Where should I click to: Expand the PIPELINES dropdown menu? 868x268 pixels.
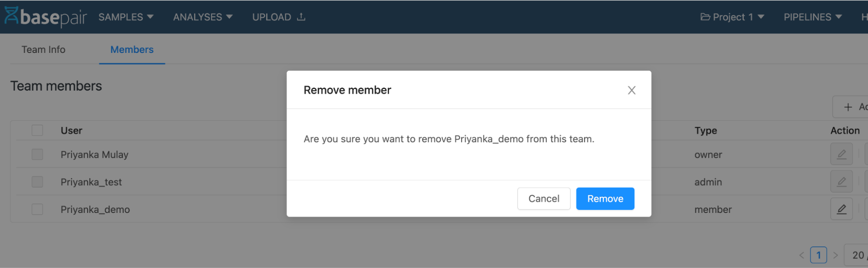point(812,17)
